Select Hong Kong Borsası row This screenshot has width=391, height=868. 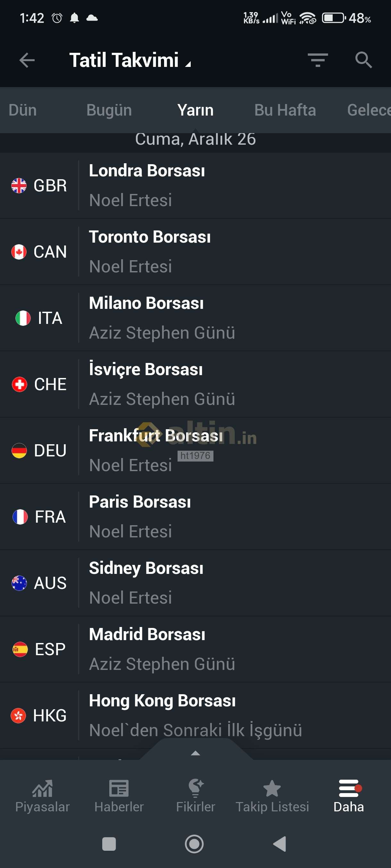click(196, 715)
